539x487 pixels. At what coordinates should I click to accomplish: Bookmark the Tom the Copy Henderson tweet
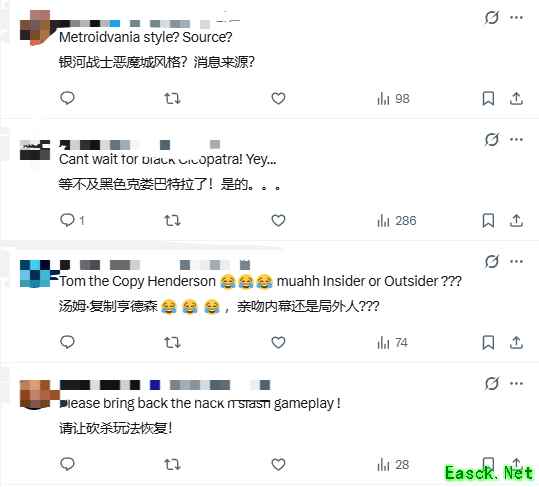(488, 342)
